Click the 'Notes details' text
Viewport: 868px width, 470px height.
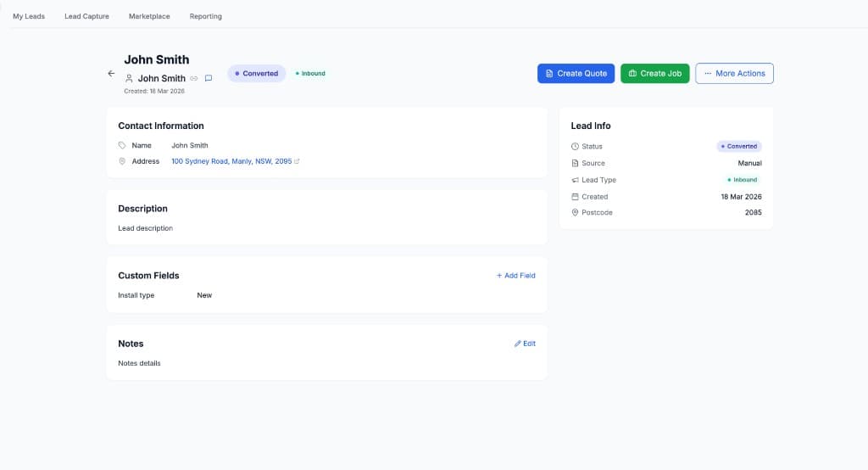pyautogui.click(x=139, y=364)
